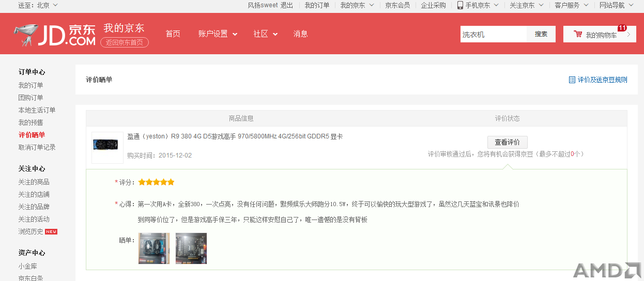Open 小金库 in the sidebar
644x281 pixels.
27,266
